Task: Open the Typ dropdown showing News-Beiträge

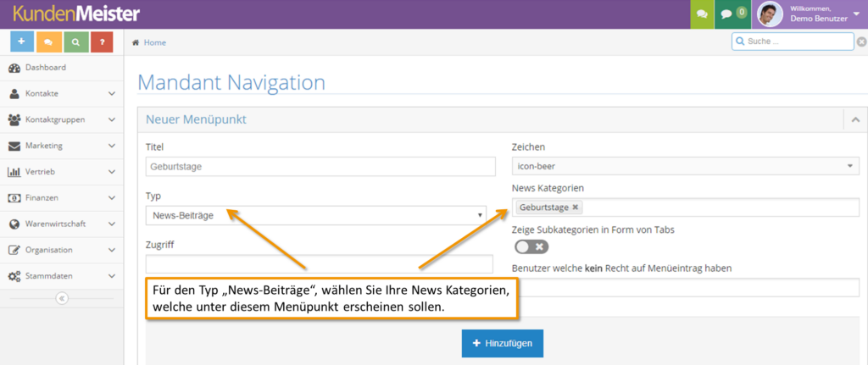Action: coord(316,215)
